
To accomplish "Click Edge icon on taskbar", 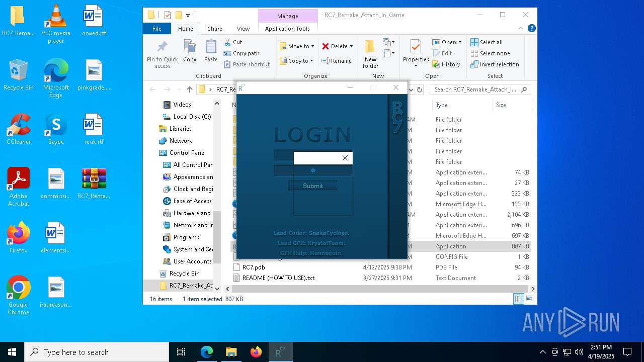I will [207, 352].
